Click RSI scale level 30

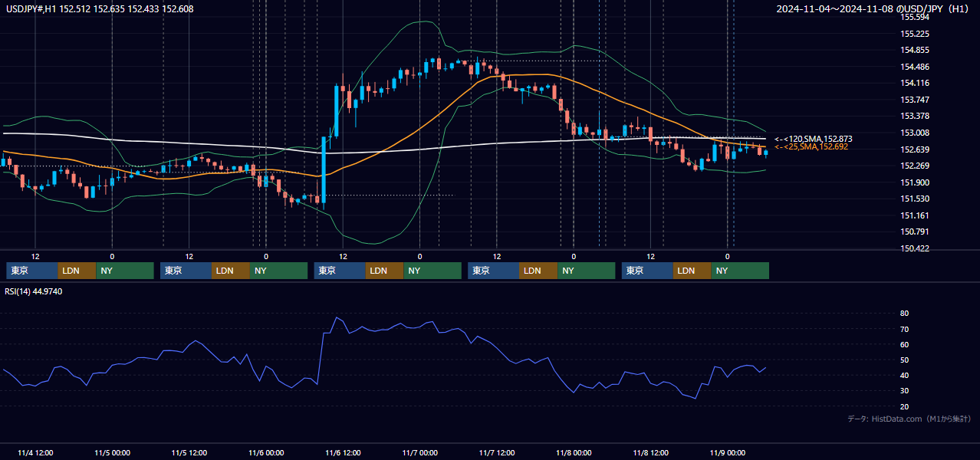(904, 391)
